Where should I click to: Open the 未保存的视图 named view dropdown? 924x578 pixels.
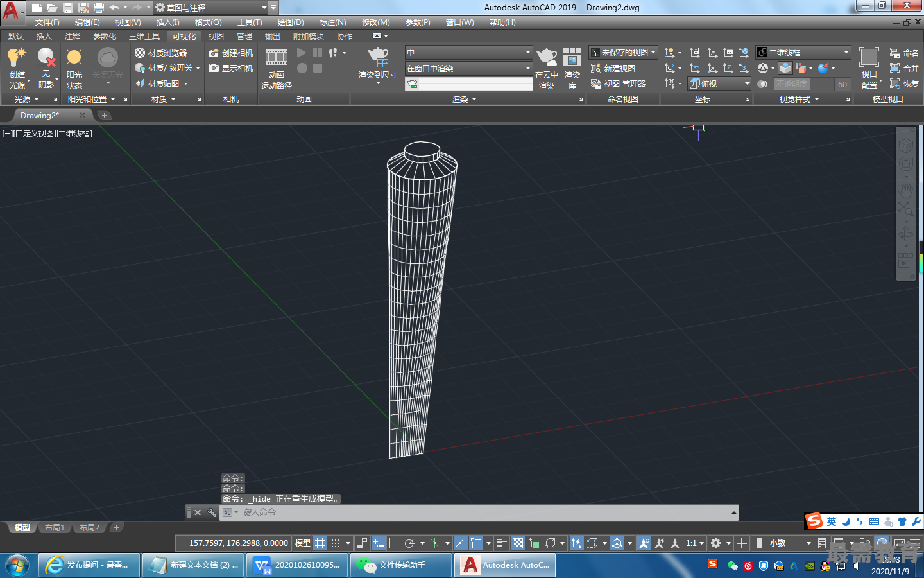(624, 52)
